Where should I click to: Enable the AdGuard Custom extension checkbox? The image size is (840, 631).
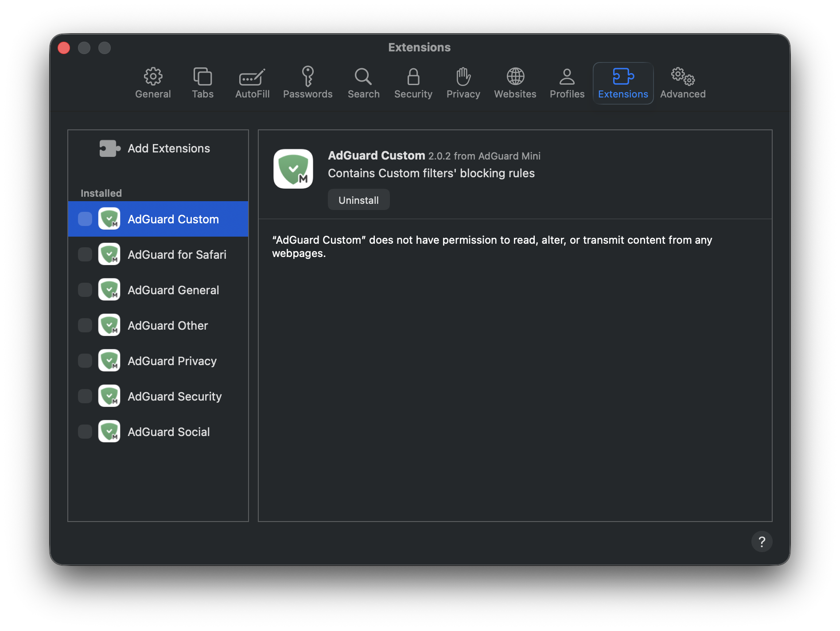85,219
